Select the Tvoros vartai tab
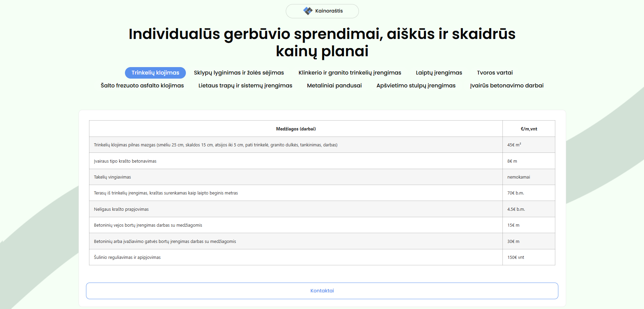644x309 pixels. 495,73
